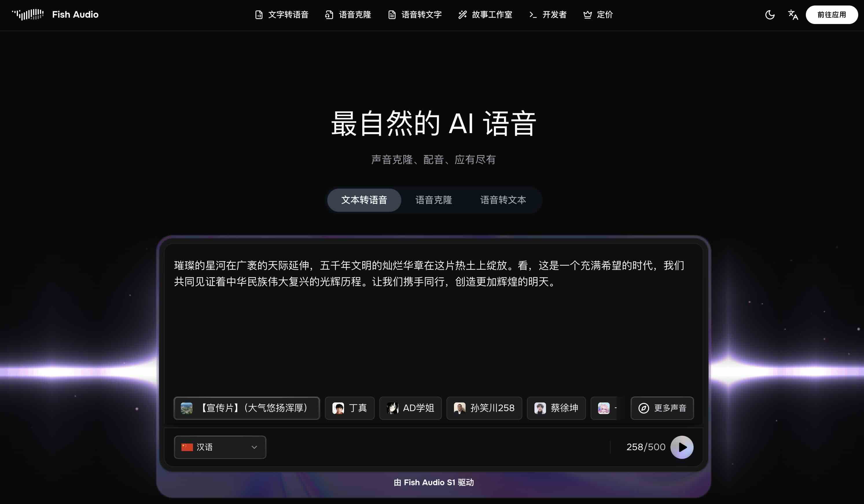Click the 开发者 terminal icon
The width and height of the screenshot is (864, 504).
[533, 15]
